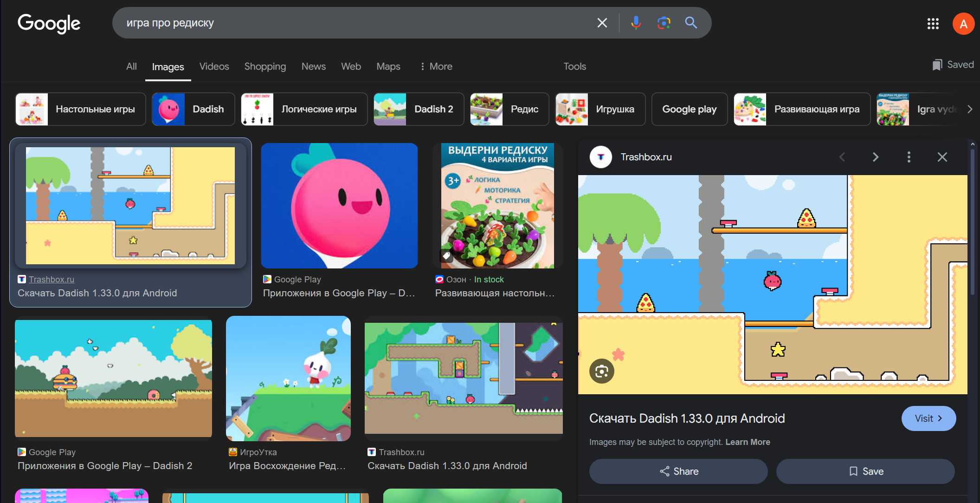Screen dimensions: 980x503
Task: Filter by Развивающая игра chip
Action: tap(802, 109)
